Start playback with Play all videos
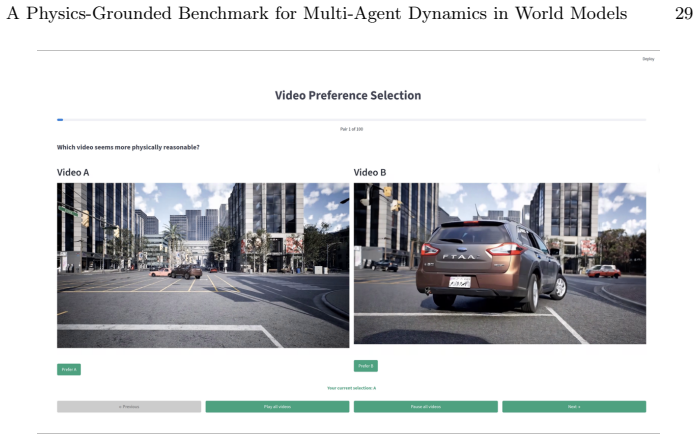 277,407
